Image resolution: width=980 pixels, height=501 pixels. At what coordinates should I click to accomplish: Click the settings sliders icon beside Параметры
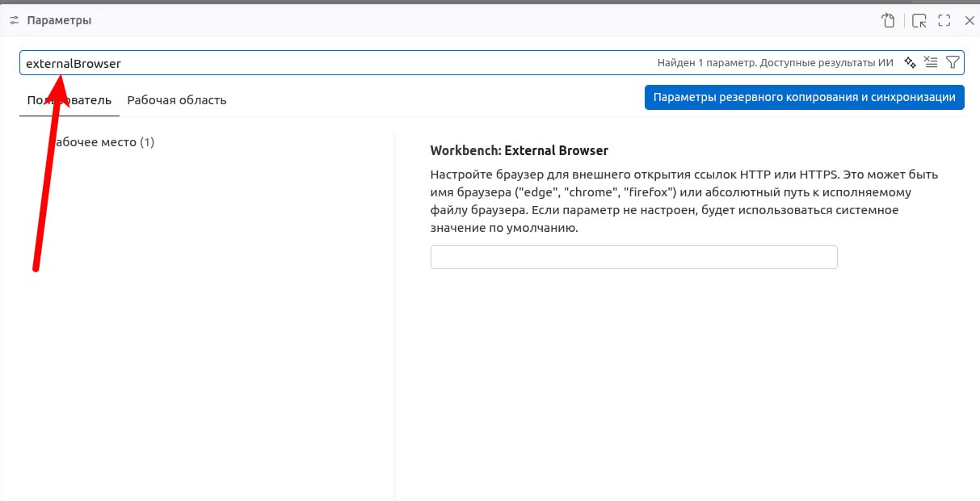click(15, 20)
